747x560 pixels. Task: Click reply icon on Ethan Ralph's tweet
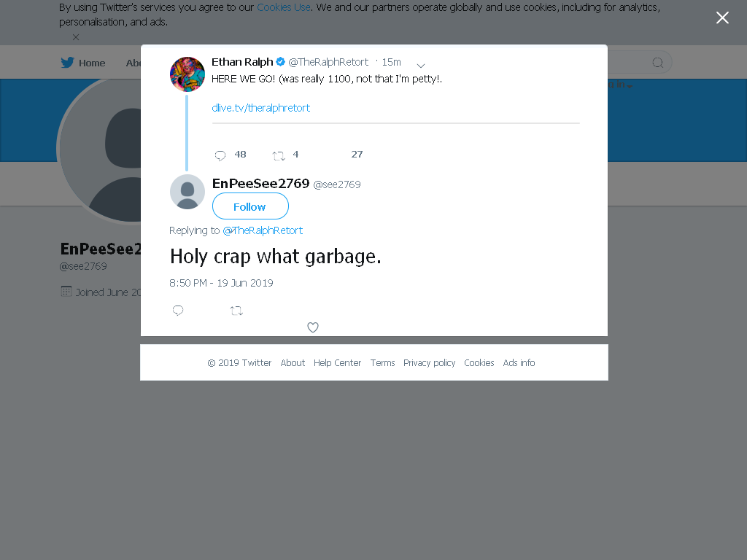(x=220, y=155)
